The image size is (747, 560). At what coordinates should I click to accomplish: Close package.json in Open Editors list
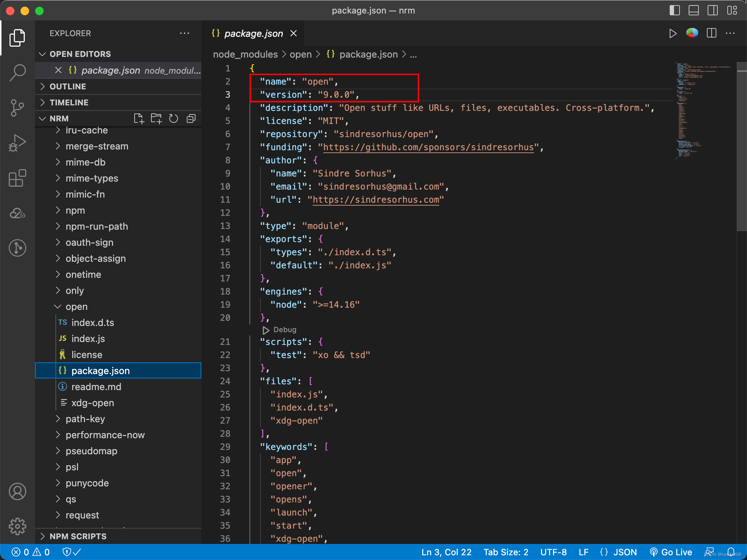[x=58, y=70]
